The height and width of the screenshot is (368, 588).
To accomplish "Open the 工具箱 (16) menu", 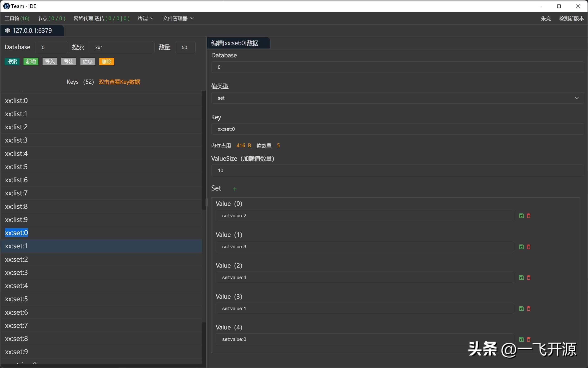I will pyautogui.click(x=17, y=19).
